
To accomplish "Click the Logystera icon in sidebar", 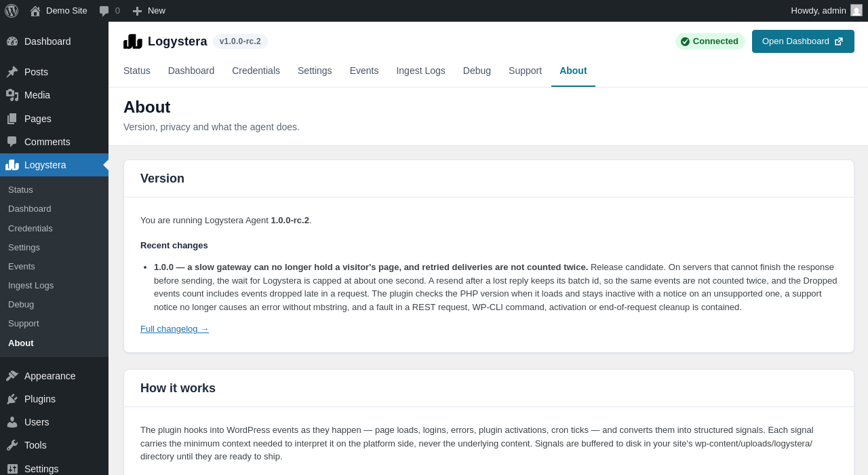I will click(x=12, y=165).
